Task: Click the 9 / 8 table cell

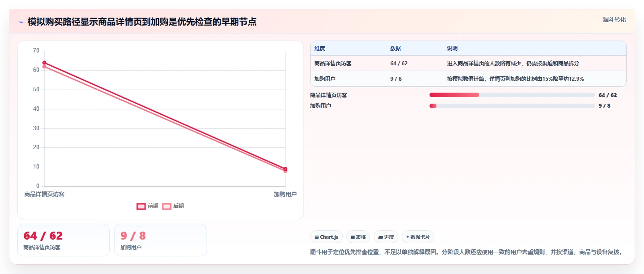Action: click(x=396, y=79)
